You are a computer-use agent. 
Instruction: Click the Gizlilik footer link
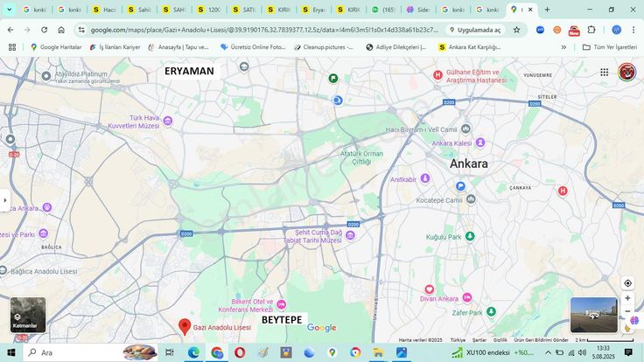click(500, 340)
